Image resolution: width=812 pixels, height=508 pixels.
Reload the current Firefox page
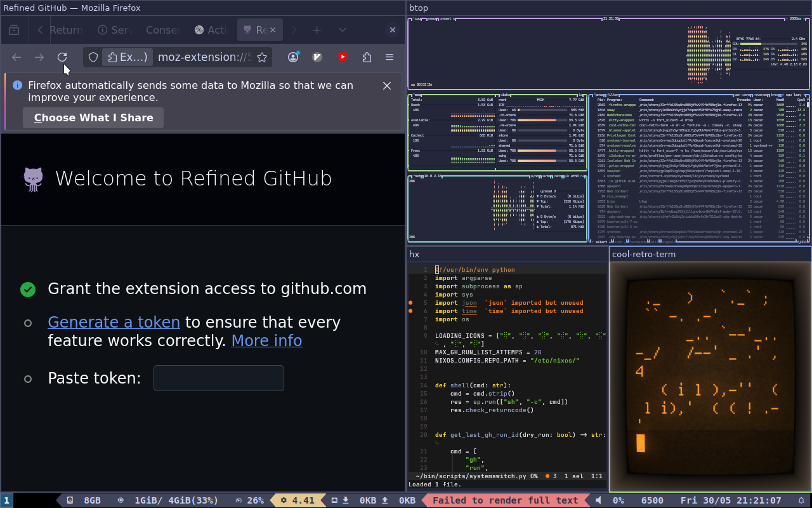pyautogui.click(x=62, y=57)
